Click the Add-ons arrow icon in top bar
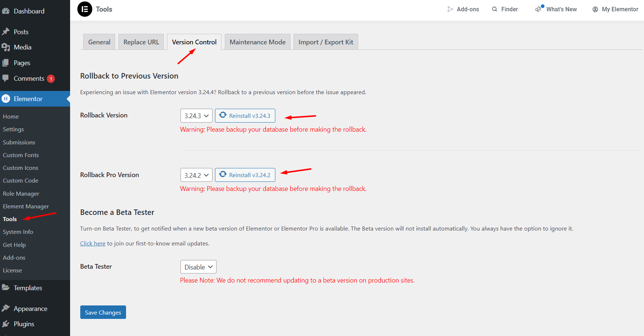This screenshot has height=336, width=644. click(x=450, y=9)
